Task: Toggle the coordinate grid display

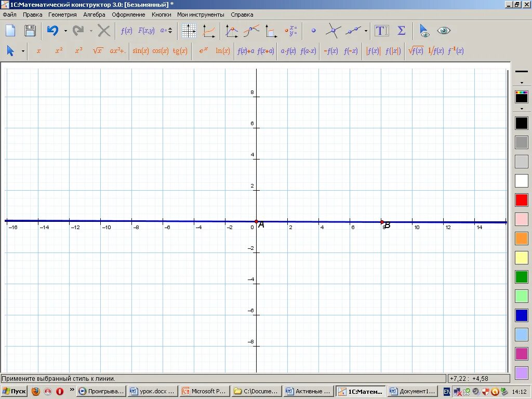Action: click(x=189, y=31)
